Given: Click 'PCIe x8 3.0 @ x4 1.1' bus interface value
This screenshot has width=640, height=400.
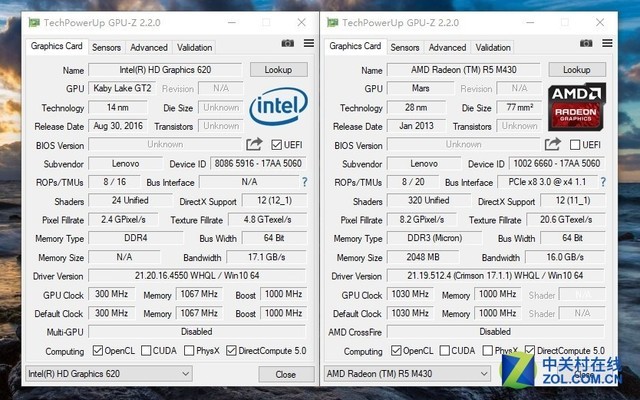Looking at the screenshot, I should click(547, 182).
